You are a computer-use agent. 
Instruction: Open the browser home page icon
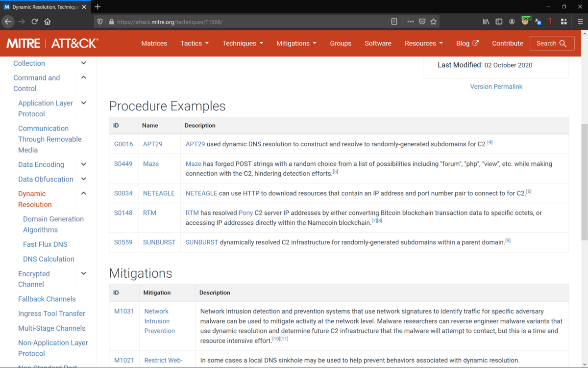pyautogui.click(x=48, y=22)
